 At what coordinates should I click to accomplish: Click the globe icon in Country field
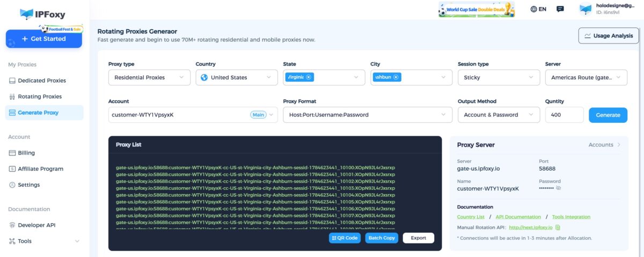tap(204, 77)
